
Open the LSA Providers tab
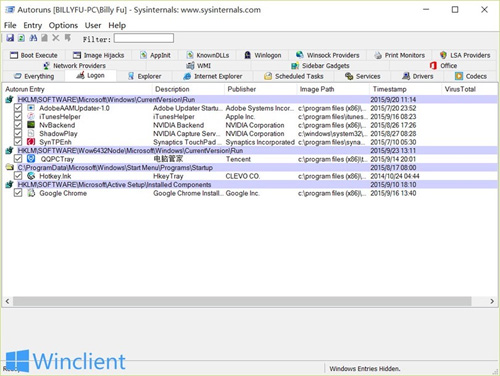[465, 55]
